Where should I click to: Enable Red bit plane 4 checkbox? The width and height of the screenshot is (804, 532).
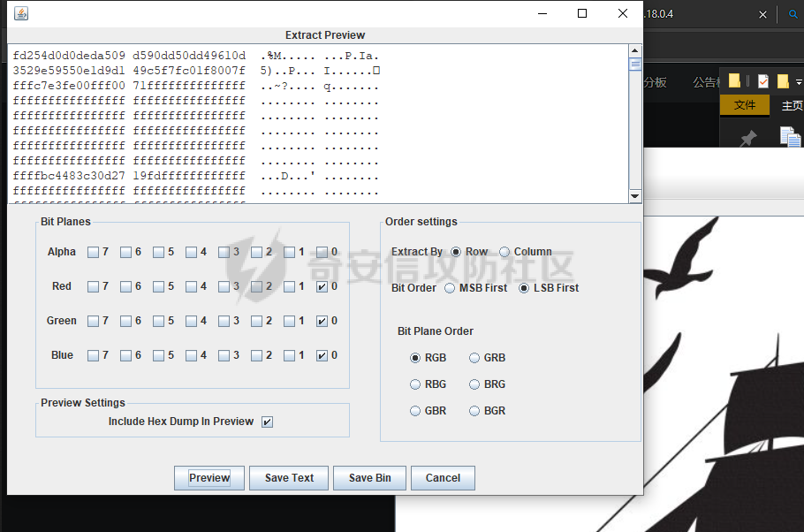tap(191, 286)
